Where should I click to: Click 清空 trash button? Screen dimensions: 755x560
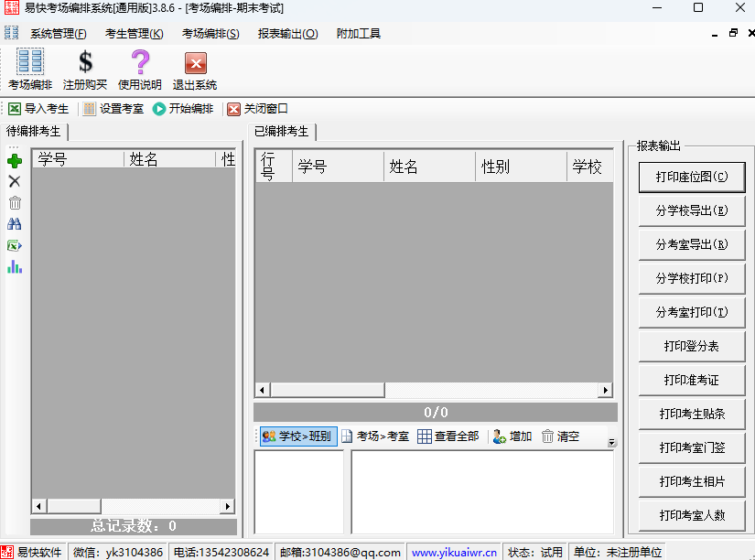pyautogui.click(x=560, y=436)
